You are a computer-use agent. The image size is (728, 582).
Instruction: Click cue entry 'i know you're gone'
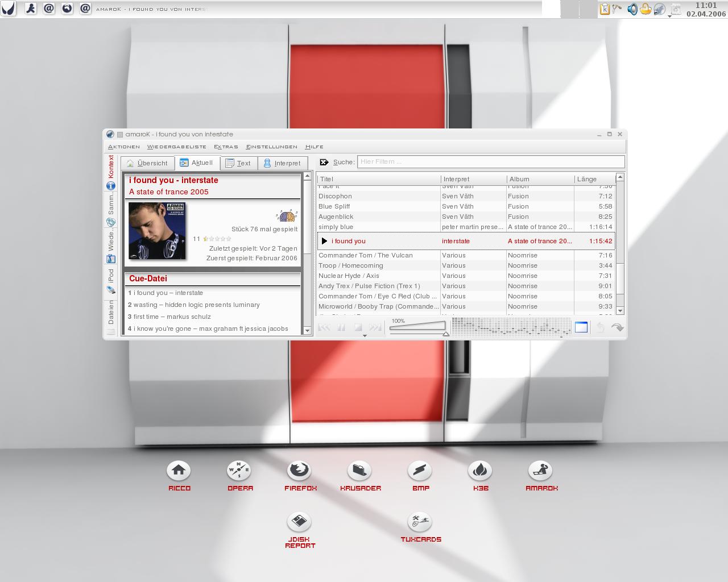click(208, 329)
